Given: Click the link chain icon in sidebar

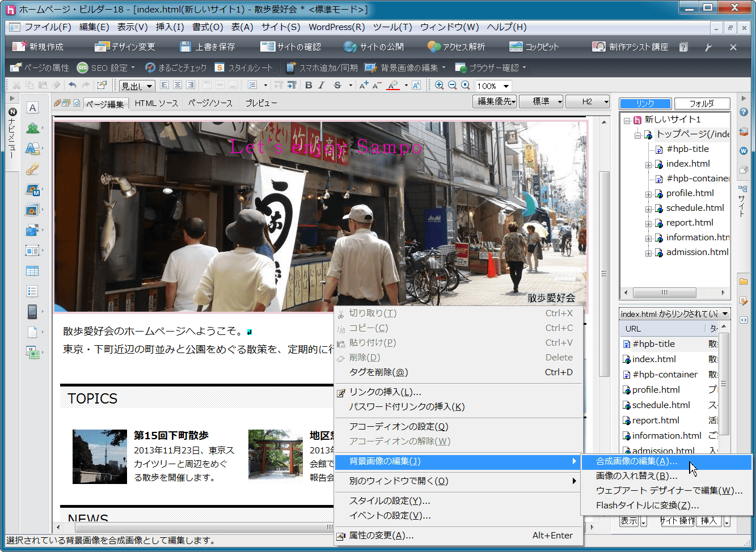Looking at the screenshot, I should pos(32,169).
